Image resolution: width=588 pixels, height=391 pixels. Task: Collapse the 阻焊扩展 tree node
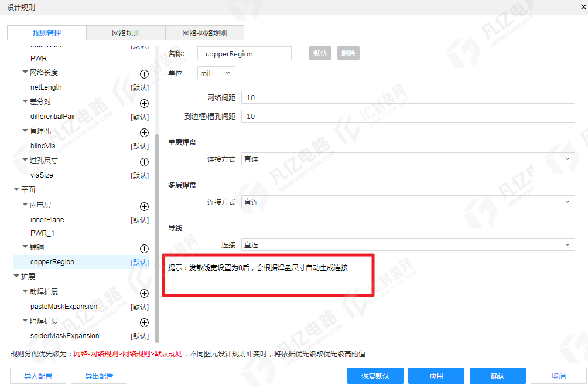25,320
